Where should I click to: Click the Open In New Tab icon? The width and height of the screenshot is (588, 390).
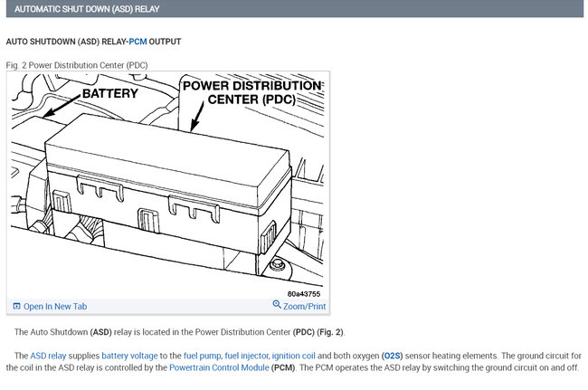16,307
